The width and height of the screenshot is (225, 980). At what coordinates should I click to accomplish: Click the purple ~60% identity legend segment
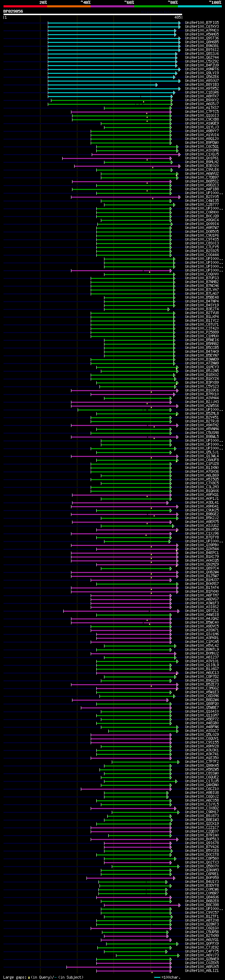click(x=112, y=6)
